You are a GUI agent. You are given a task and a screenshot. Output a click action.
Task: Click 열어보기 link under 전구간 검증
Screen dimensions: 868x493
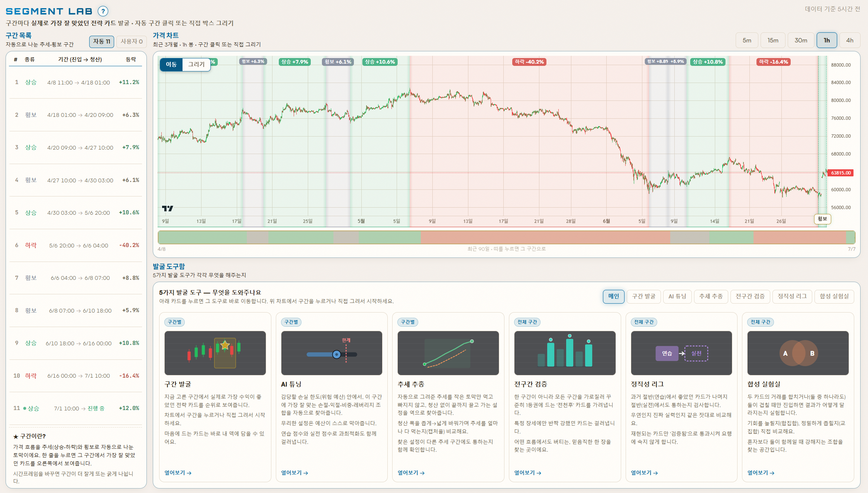click(528, 473)
